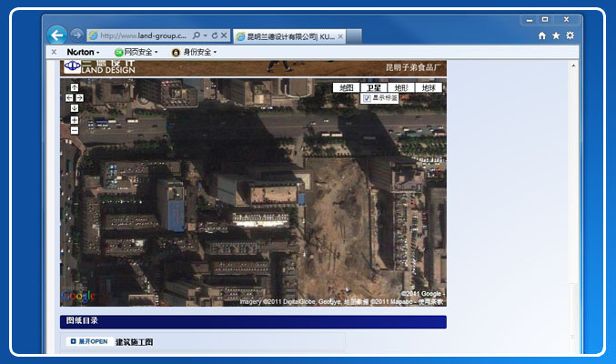Switch map to 卫星 satellite view
The image size is (616, 364).
pyautogui.click(x=374, y=87)
